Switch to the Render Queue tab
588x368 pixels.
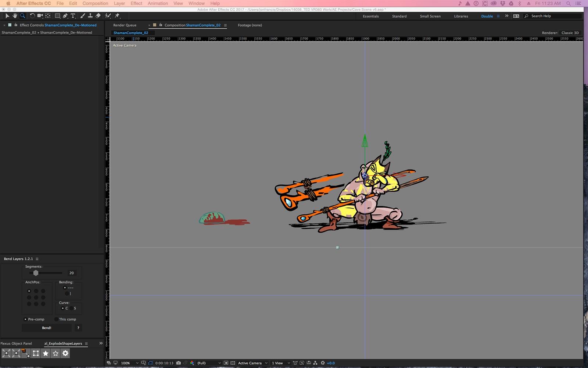[x=125, y=25]
